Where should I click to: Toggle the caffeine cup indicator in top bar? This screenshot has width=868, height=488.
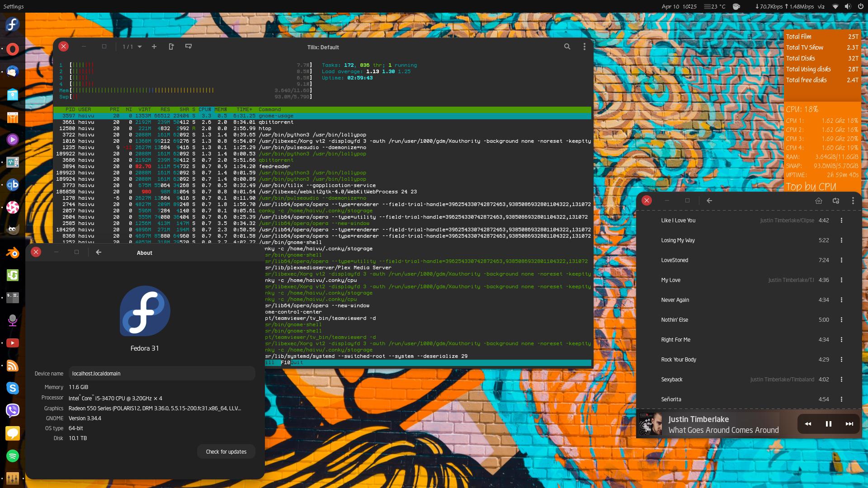tap(736, 6)
